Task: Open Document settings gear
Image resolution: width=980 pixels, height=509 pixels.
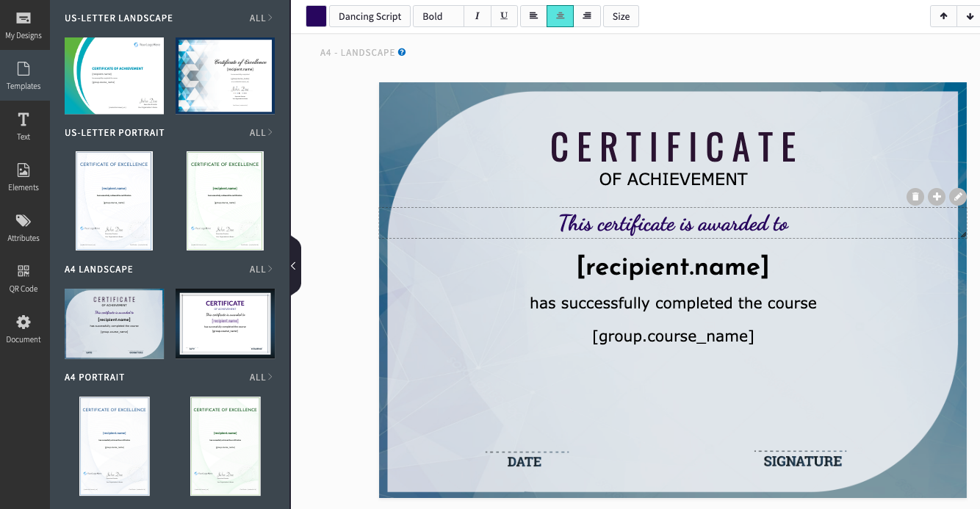Action: 24,329
